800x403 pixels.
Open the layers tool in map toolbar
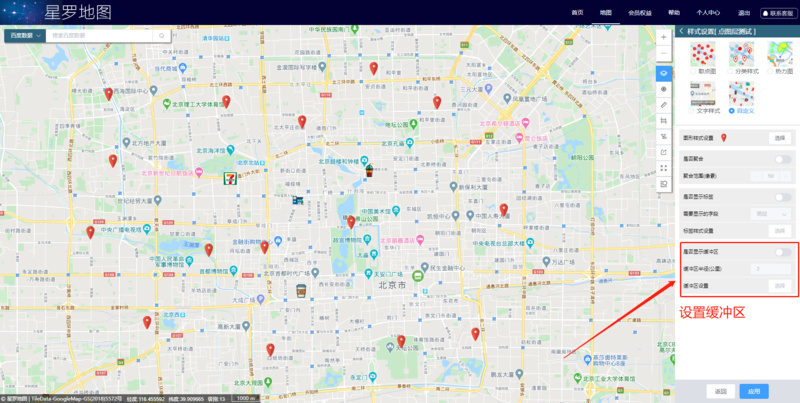click(664, 73)
